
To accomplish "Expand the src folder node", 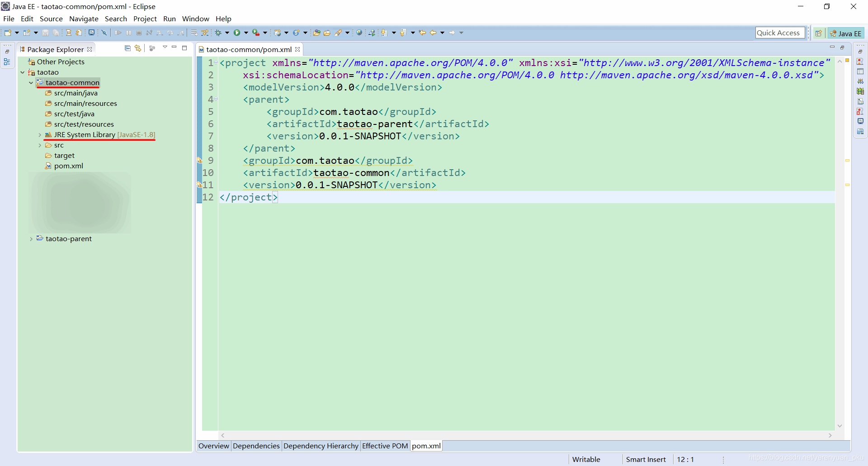I will tap(40, 145).
